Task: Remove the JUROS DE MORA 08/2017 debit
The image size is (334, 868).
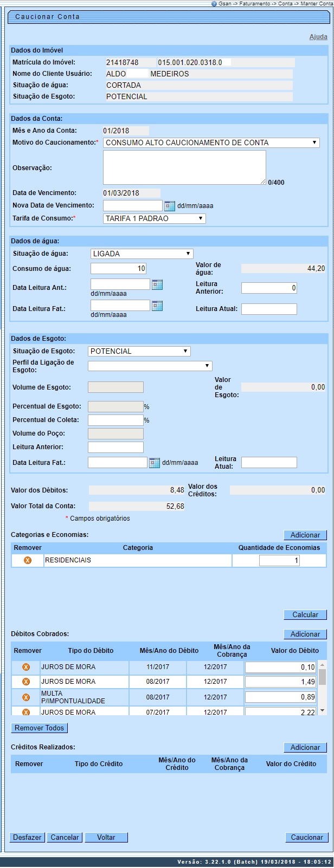Action: click(25, 682)
